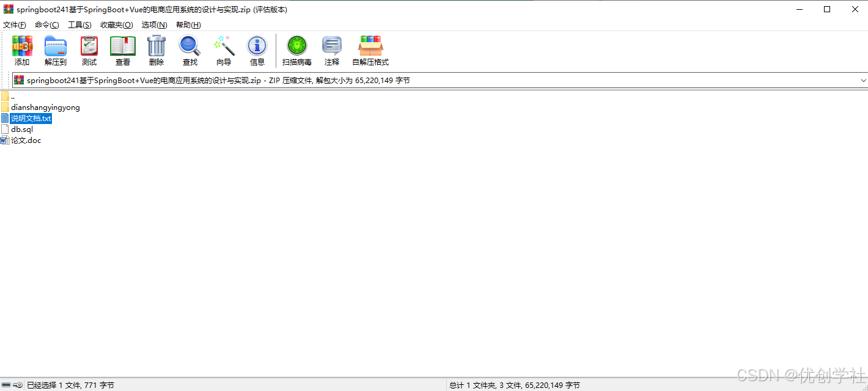Start Virus Scan (扫描病毒) tool
Image resolution: width=868 pixels, height=391 pixels.
(297, 46)
